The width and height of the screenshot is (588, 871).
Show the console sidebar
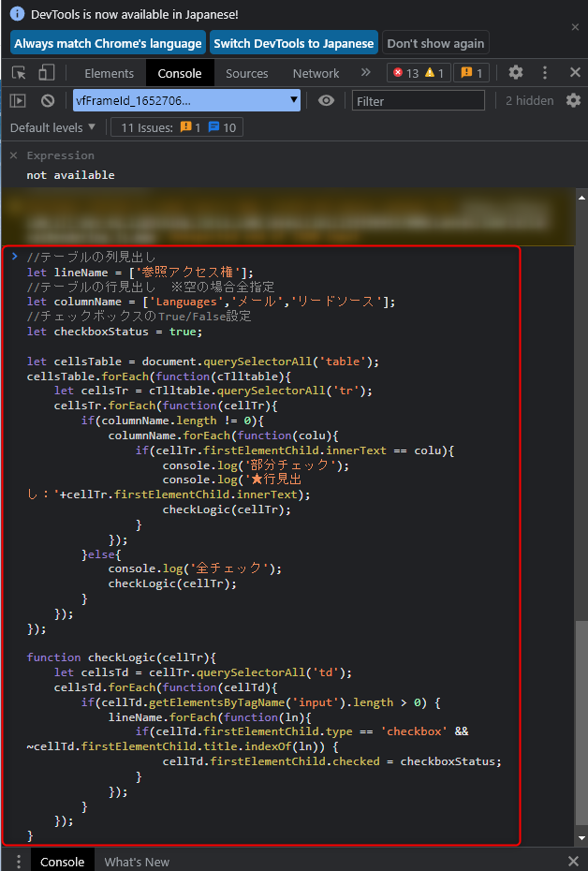tap(18, 100)
